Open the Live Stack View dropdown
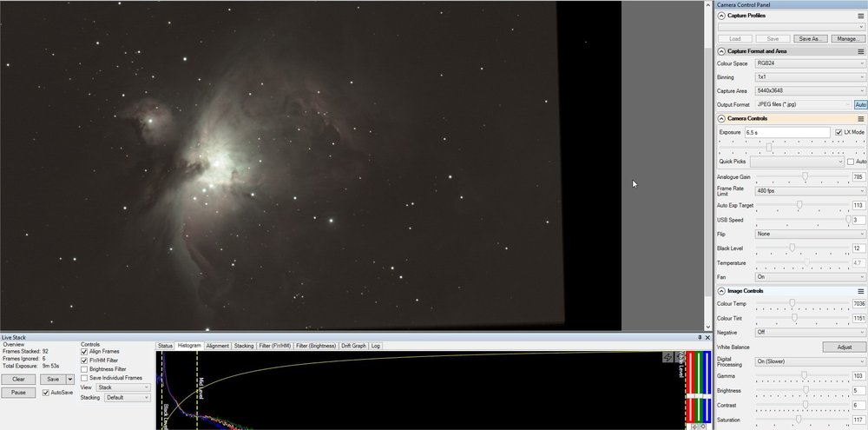 (123, 388)
